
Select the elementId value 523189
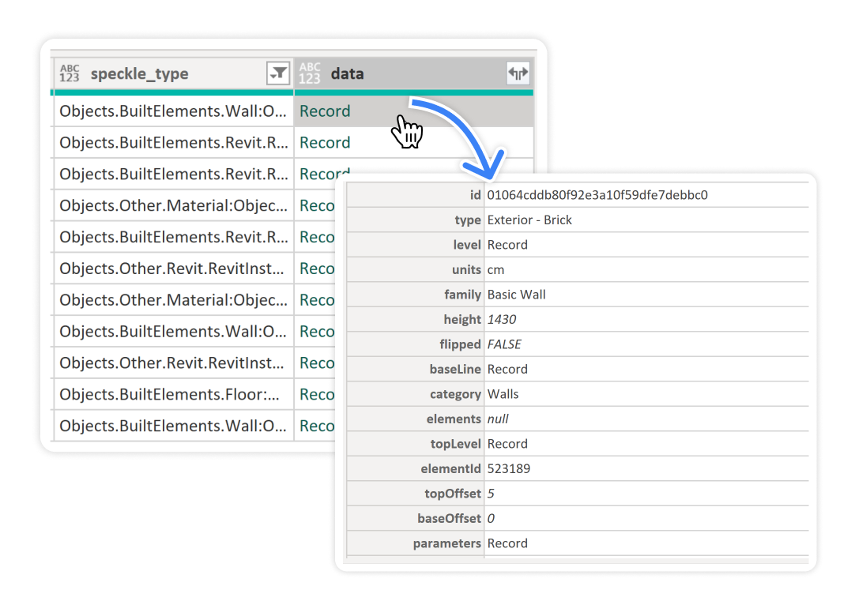click(x=509, y=469)
